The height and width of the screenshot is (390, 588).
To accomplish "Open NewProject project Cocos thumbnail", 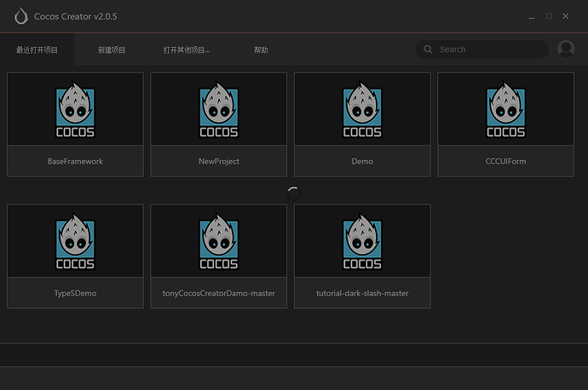I will 219,109.
